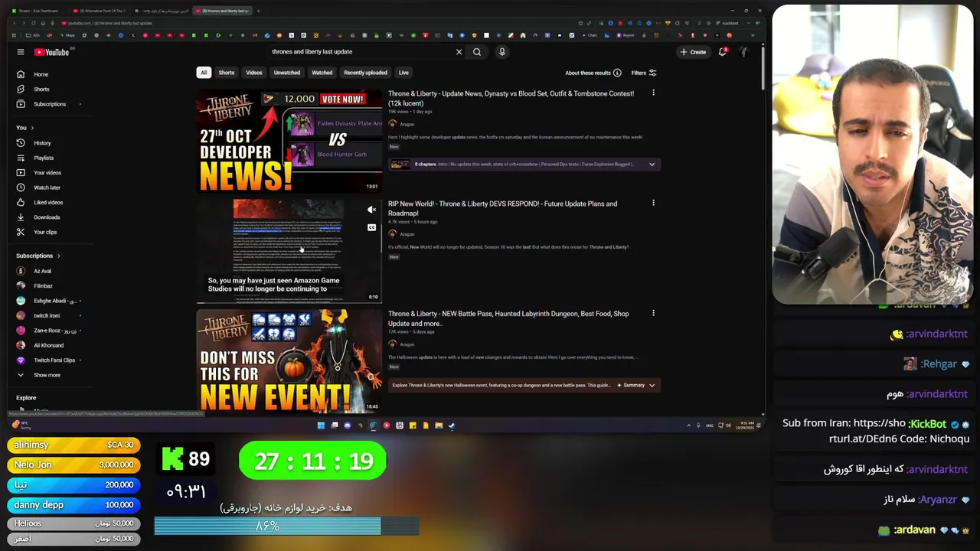
Task: Select the Watched filter chip
Action: (x=322, y=73)
